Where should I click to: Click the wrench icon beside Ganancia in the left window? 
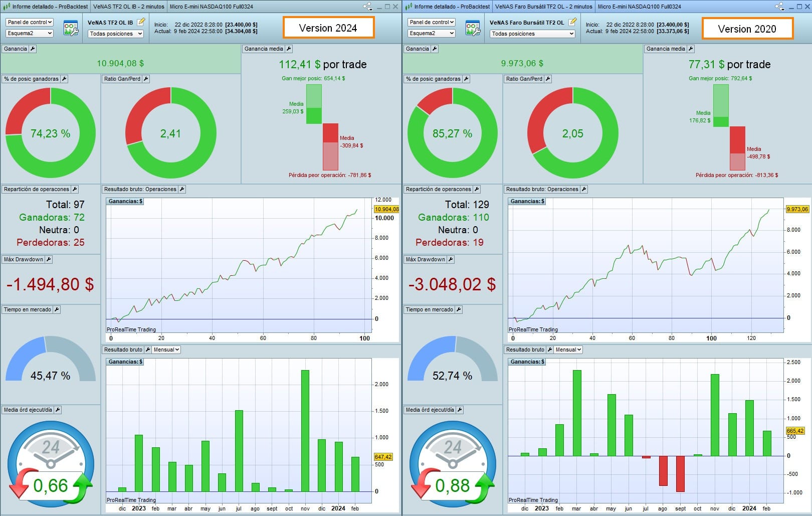[33, 49]
